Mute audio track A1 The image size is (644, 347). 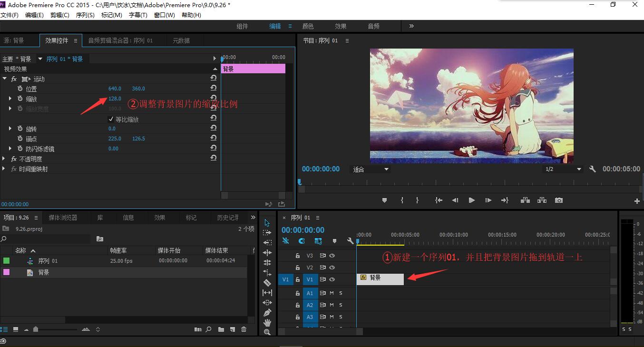332,293
